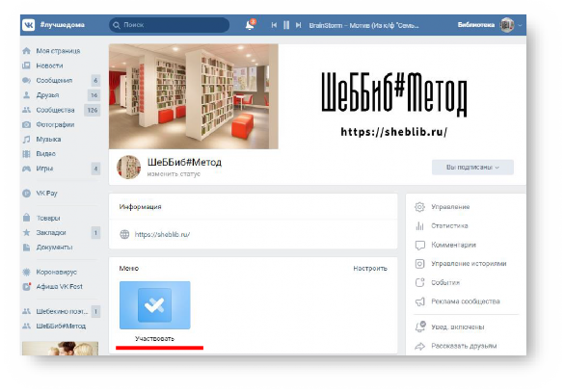This screenshot has width=564, height=392.
Task: Click the Информация section heading
Action: 141,207
